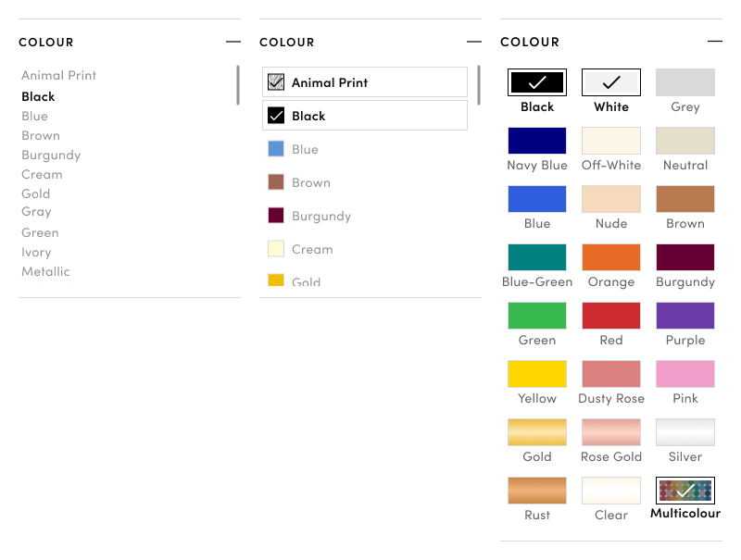
Task: Choose Burgundy from the left text list
Action: pyautogui.click(x=51, y=155)
